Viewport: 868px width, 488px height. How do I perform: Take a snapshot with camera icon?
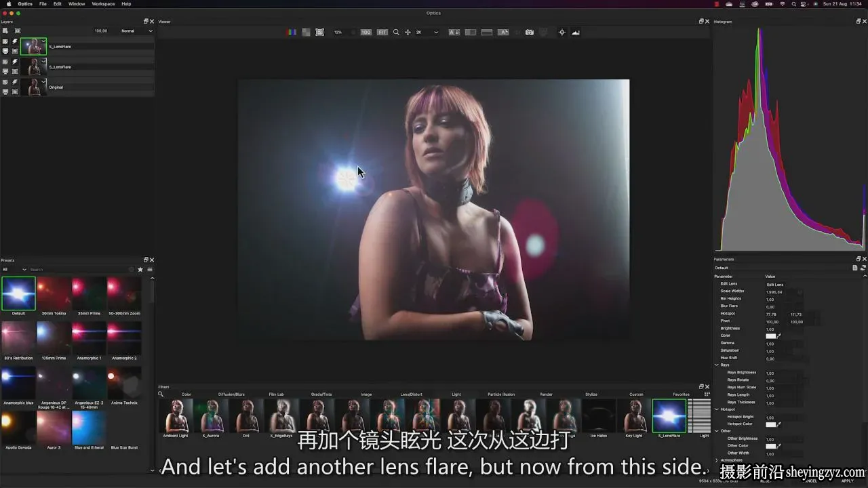pyautogui.click(x=530, y=33)
